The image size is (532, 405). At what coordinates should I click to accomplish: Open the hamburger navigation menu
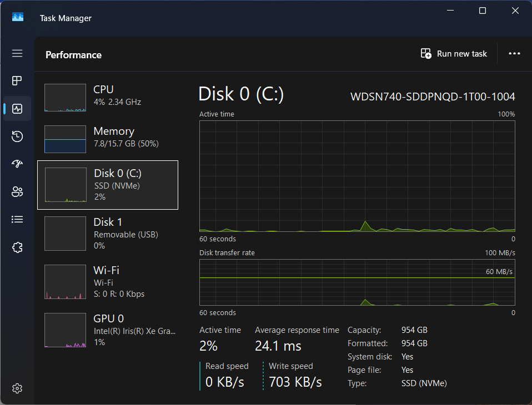pos(17,53)
